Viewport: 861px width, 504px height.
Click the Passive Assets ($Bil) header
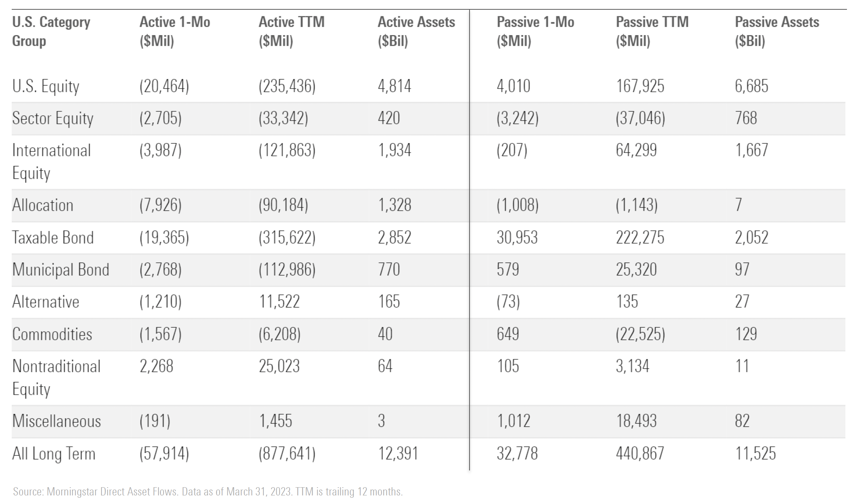[777, 31]
